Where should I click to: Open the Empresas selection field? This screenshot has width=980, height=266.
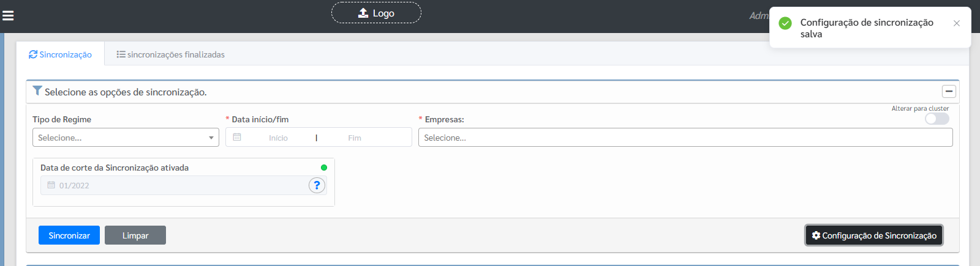685,138
